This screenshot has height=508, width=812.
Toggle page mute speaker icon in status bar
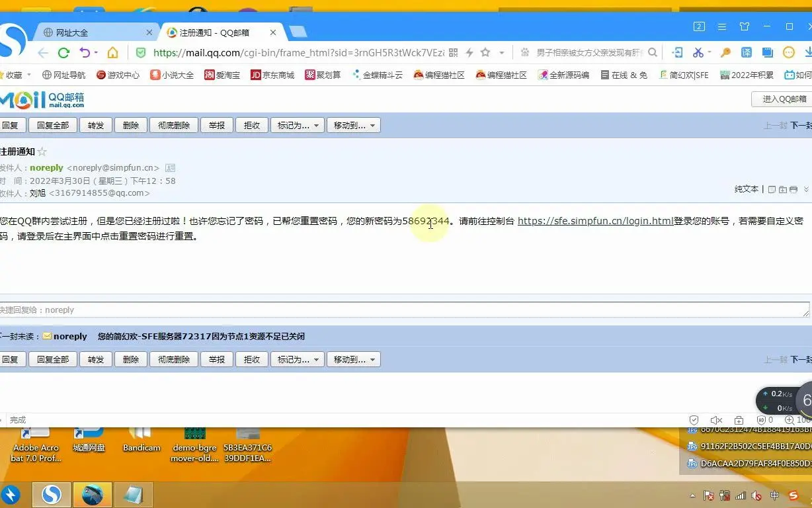pos(716,420)
